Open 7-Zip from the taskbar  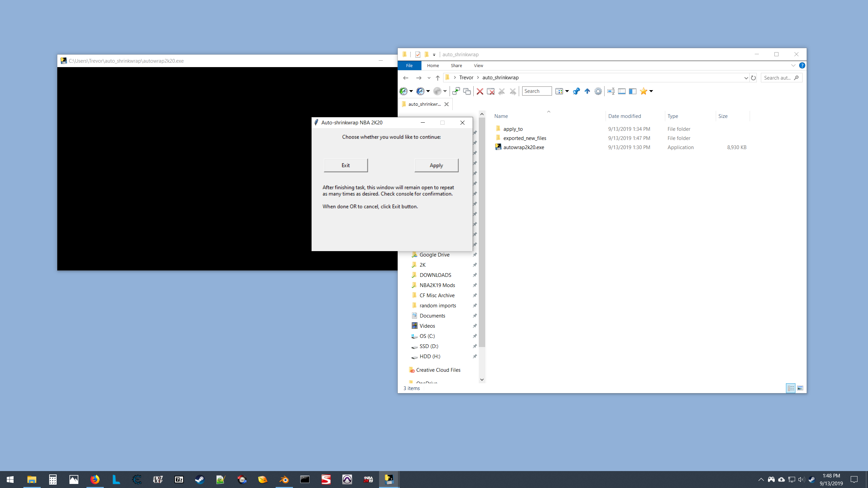[179, 480]
